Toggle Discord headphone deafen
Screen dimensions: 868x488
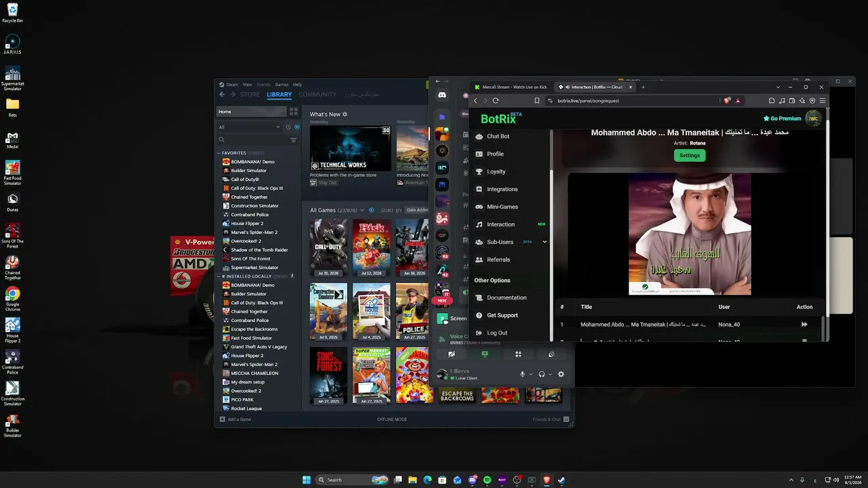[541, 374]
